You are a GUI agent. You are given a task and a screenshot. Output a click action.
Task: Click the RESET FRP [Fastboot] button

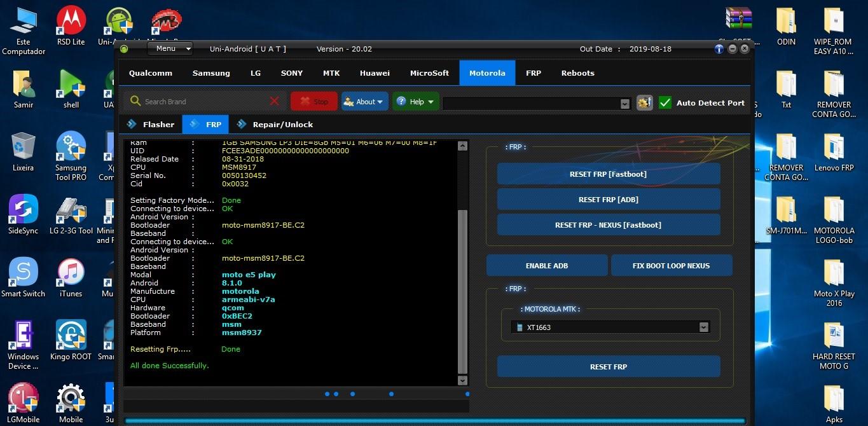(609, 174)
